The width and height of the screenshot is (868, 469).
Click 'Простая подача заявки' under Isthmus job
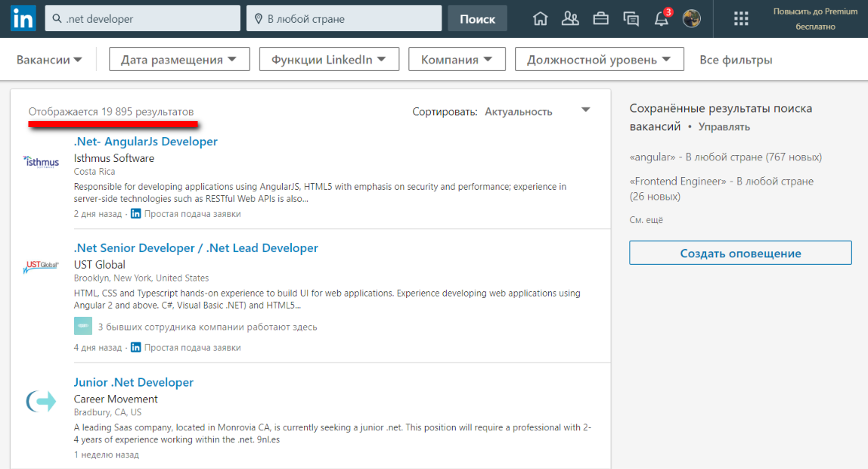[193, 214]
